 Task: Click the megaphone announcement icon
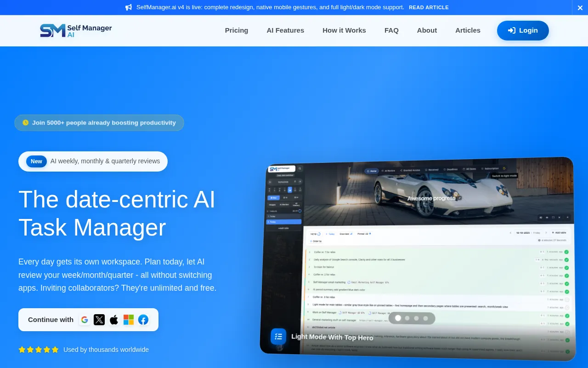click(x=129, y=7)
